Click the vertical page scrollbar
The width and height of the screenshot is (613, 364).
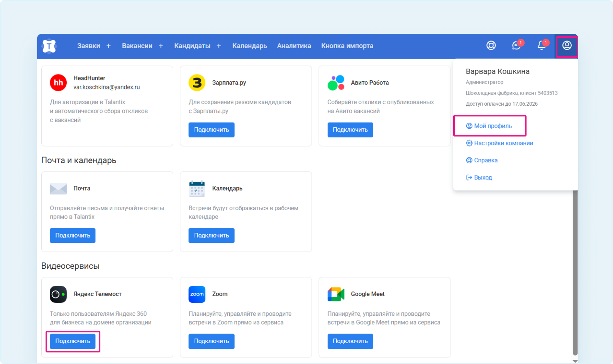[575, 270]
